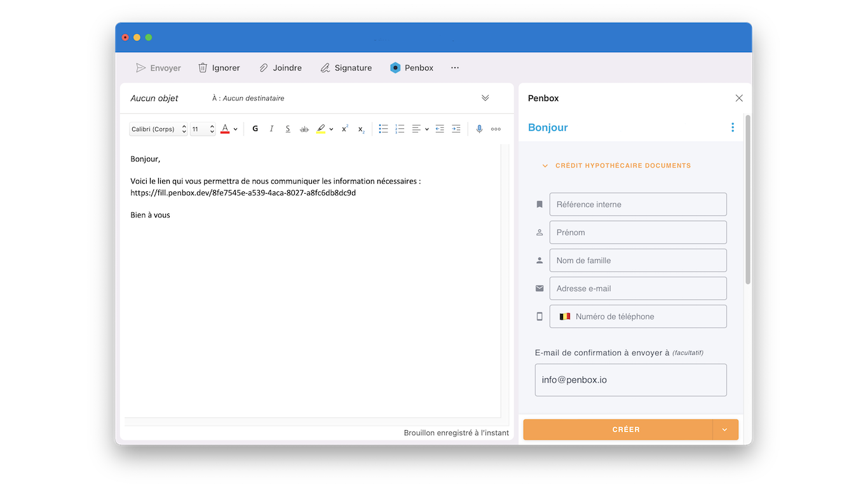Open the three-dot menu next to Bonjour
Viewport: 868px width, 488px height.
coord(733,127)
